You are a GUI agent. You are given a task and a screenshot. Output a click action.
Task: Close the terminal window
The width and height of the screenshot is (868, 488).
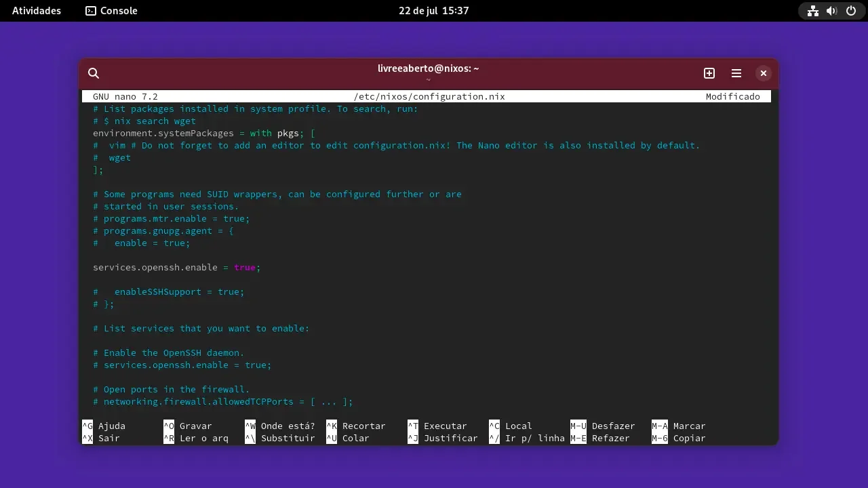764,73
